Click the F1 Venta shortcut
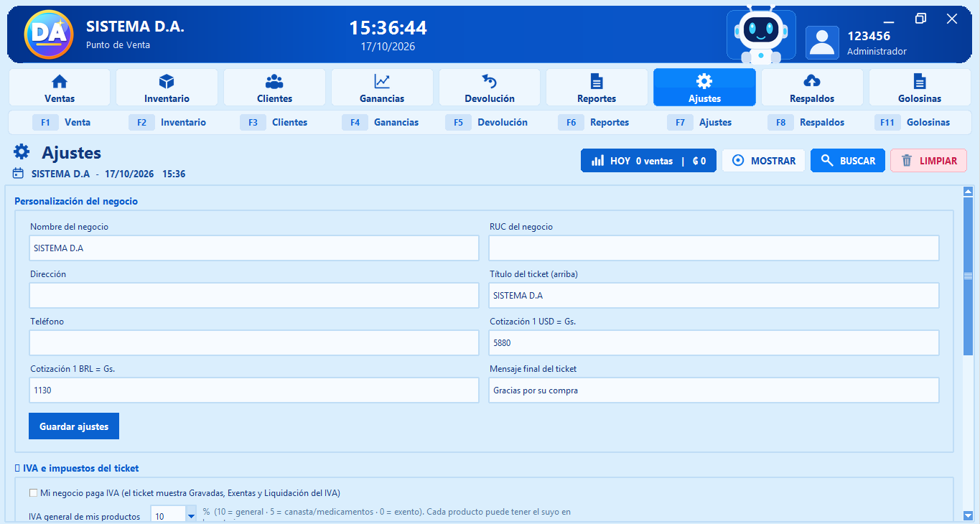This screenshot has height=524, width=980. tap(62, 123)
